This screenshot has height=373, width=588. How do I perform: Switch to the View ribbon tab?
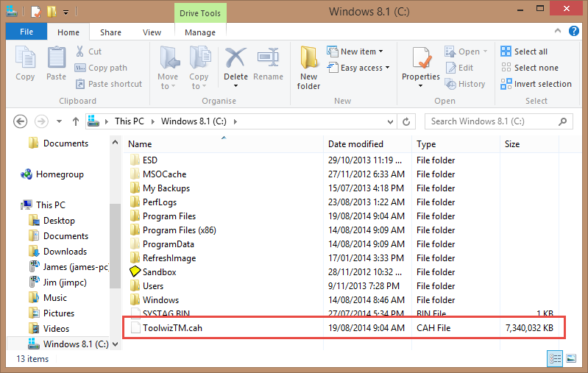152,32
